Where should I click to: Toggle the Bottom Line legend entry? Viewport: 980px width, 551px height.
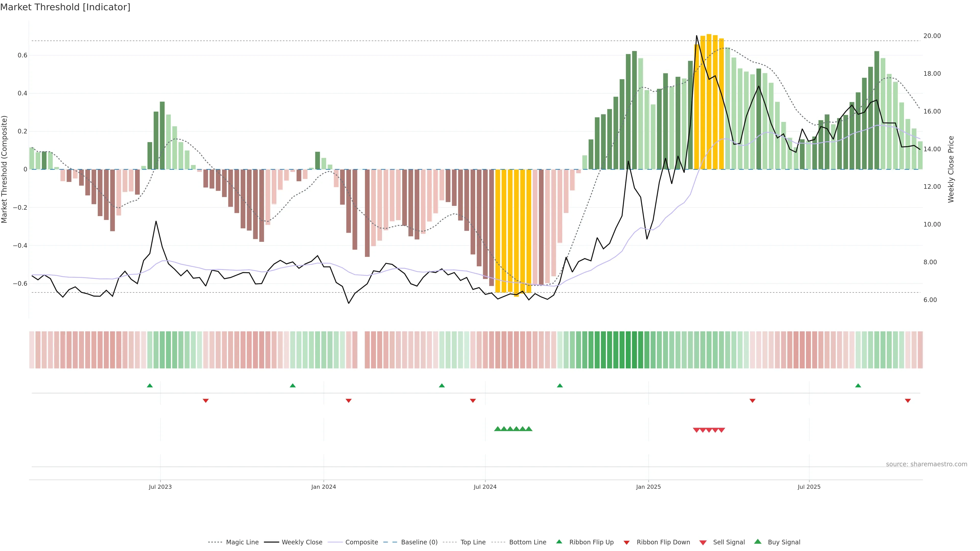[527, 542]
